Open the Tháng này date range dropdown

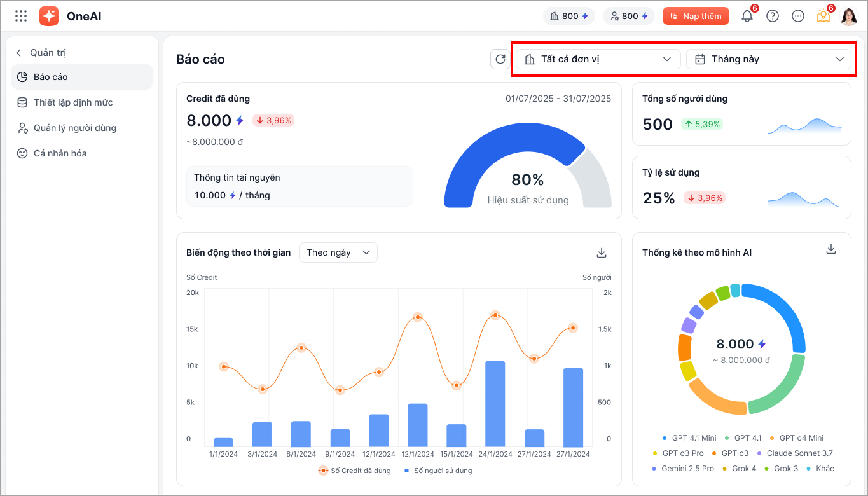pyautogui.click(x=768, y=59)
